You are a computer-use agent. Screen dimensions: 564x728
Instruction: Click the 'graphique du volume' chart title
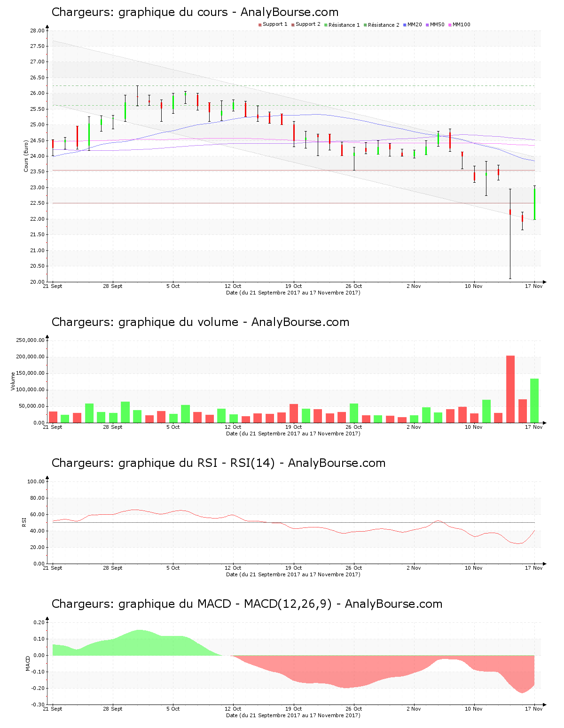[200, 322]
